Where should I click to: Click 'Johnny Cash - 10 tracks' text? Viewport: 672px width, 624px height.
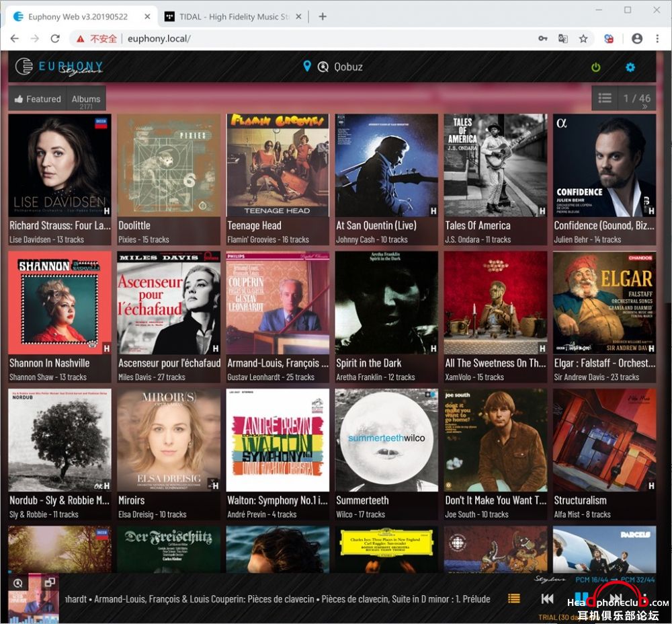coord(372,240)
